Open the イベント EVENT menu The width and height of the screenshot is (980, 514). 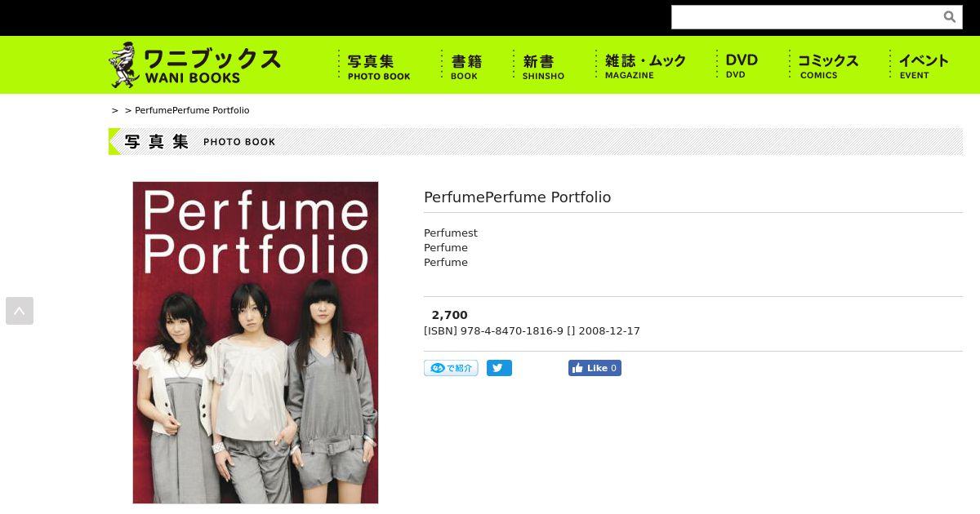point(923,65)
